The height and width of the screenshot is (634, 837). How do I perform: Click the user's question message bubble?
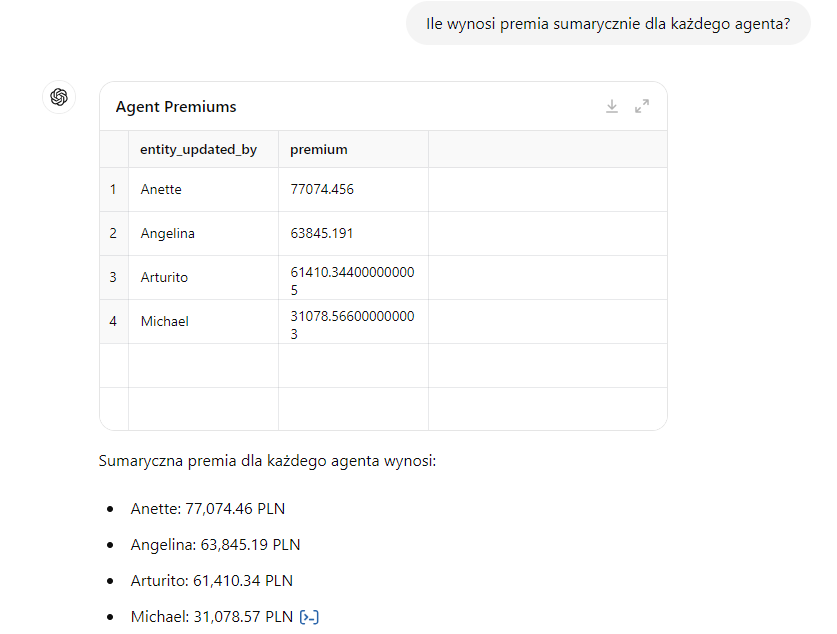[608, 23]
